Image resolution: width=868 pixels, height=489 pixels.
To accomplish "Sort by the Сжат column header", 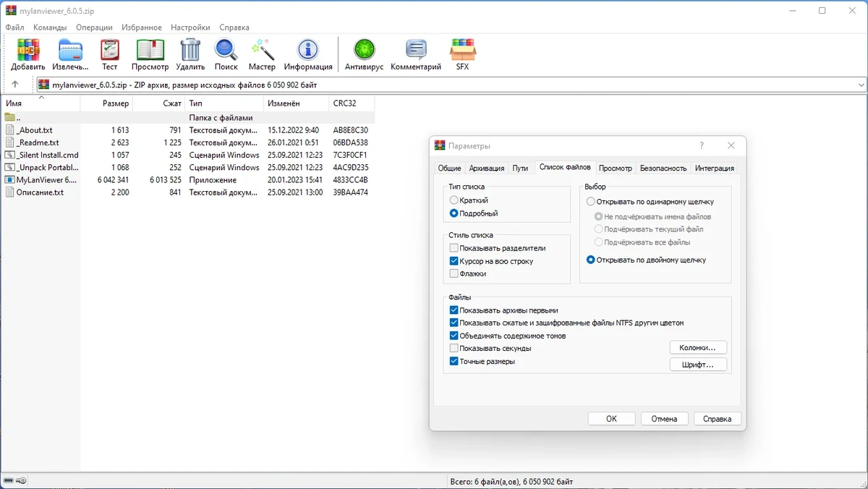I will pos(159,103).
